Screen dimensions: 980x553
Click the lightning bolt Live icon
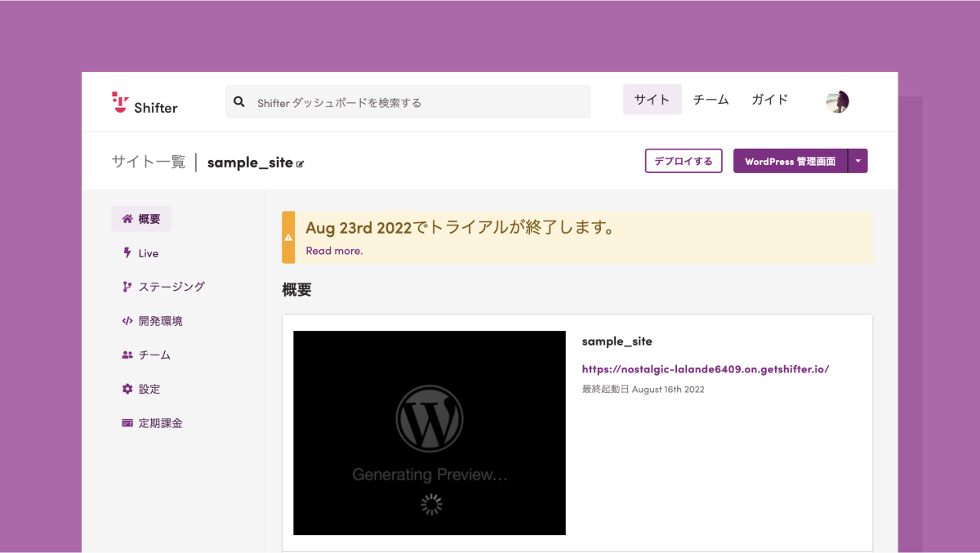coord(127,253)
